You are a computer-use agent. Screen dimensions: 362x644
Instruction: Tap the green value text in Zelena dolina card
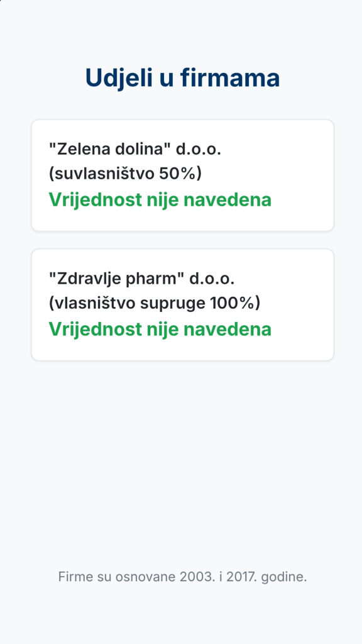pos(160,199)
